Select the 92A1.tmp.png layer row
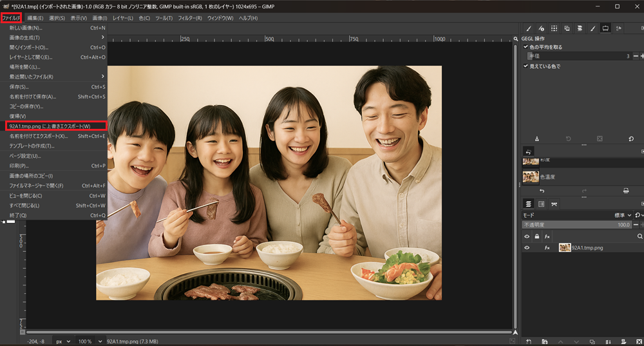Screen dimensions: 644x346 coord(582,248)
